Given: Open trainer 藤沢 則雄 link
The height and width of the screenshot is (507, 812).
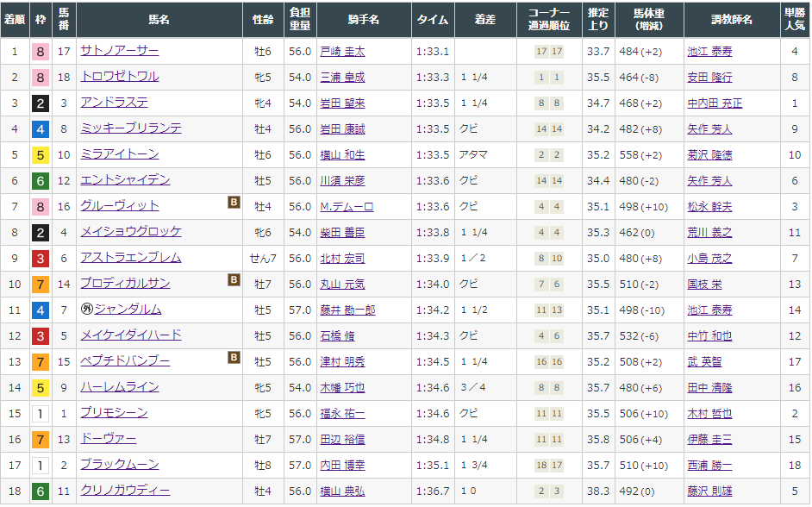Looking at the screenshot, I should pos(709,491).
